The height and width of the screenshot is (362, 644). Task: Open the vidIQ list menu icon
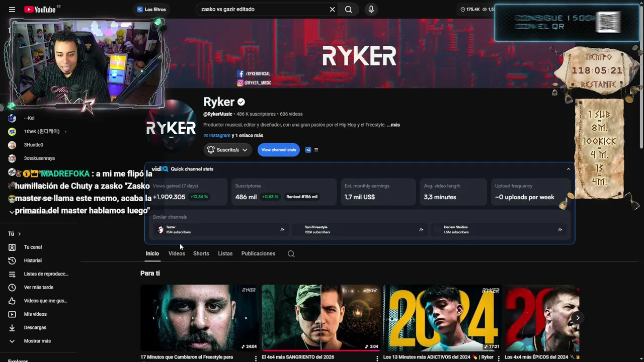[316, 150]
